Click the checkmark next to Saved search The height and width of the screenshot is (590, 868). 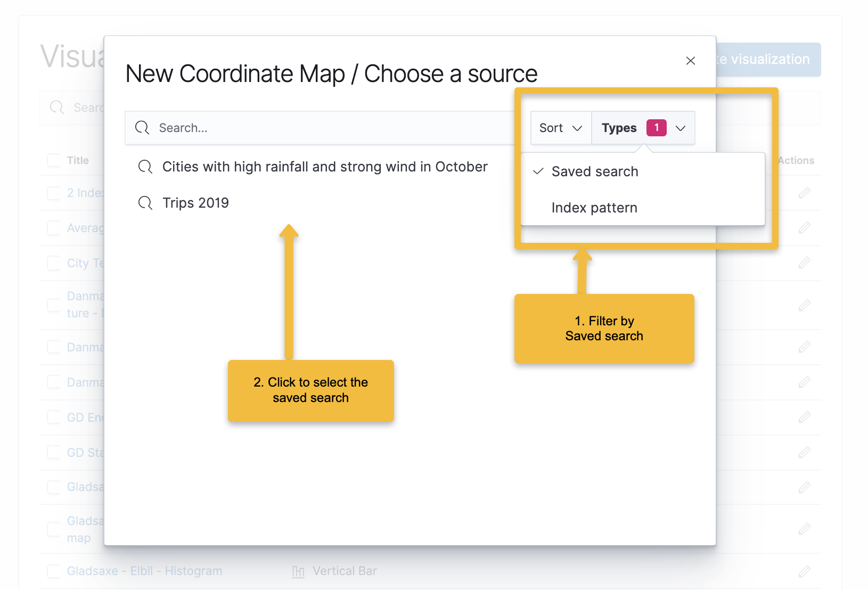(x=538, y=171)
